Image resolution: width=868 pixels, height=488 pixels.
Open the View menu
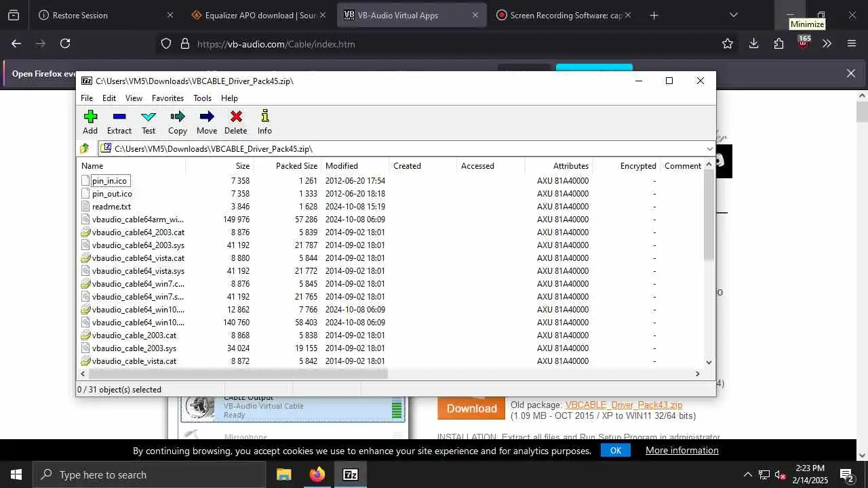coord(134,98)
